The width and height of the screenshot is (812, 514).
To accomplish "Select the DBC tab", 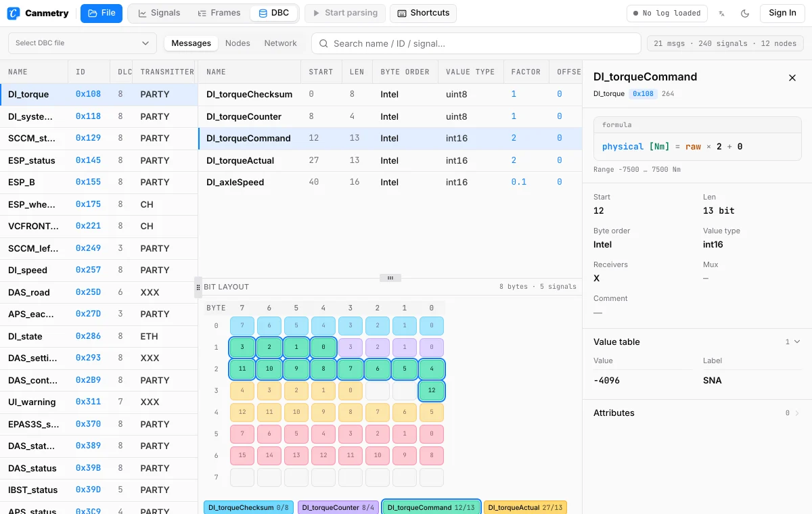I will [274, 13].
